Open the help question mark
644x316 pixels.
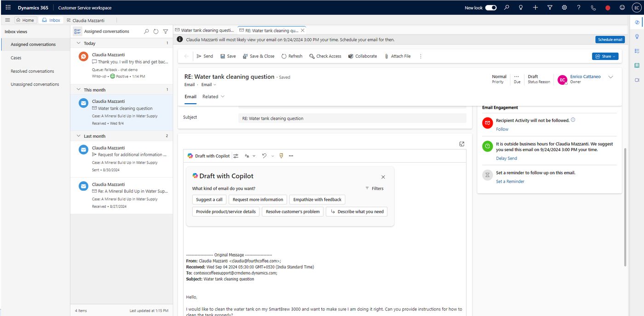(x=579, y=7)
